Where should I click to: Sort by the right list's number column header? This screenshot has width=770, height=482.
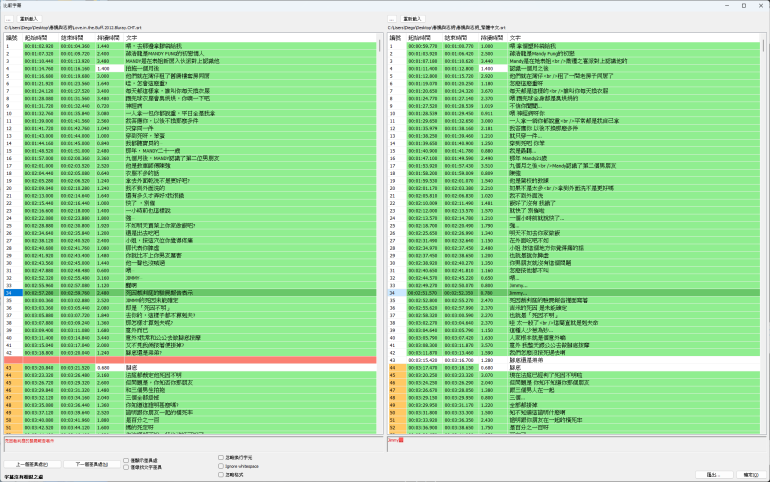(x=397, y=38)
